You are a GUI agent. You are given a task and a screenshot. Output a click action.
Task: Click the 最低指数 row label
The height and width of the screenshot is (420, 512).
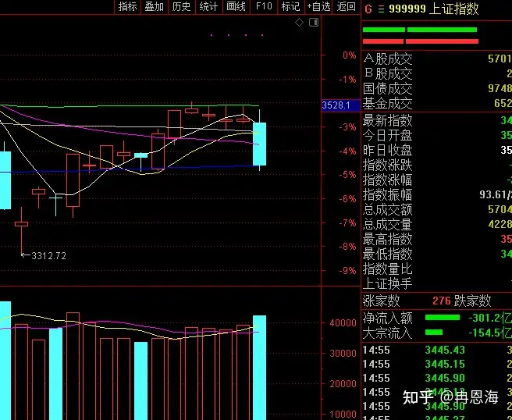(x=388, y=254)
